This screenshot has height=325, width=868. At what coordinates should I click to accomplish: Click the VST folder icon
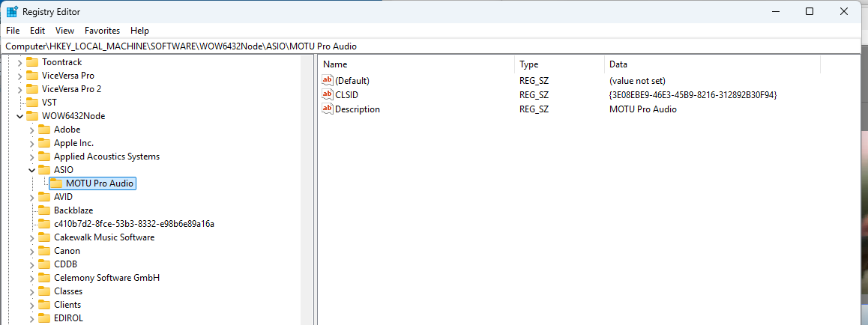point(32,103)
